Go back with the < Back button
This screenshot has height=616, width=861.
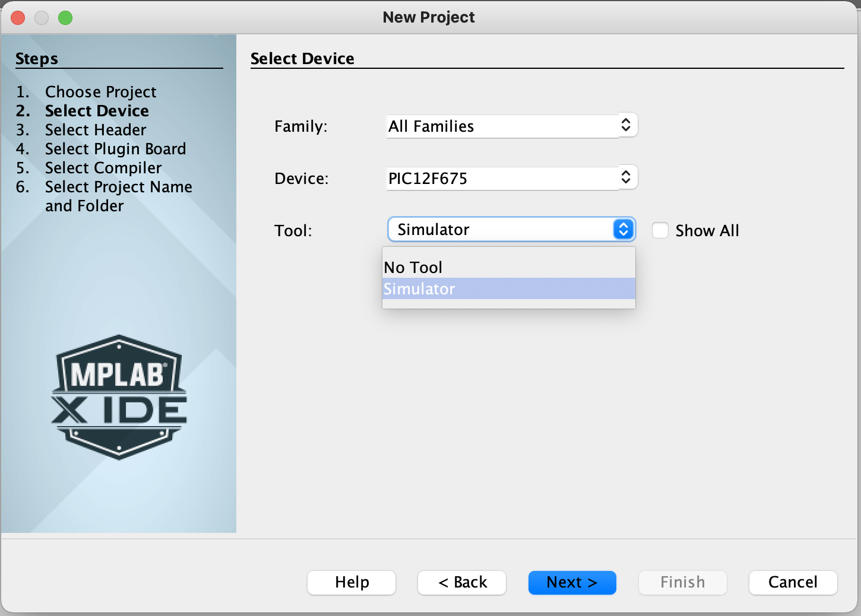pyautogui.click(x=462, y=582)
